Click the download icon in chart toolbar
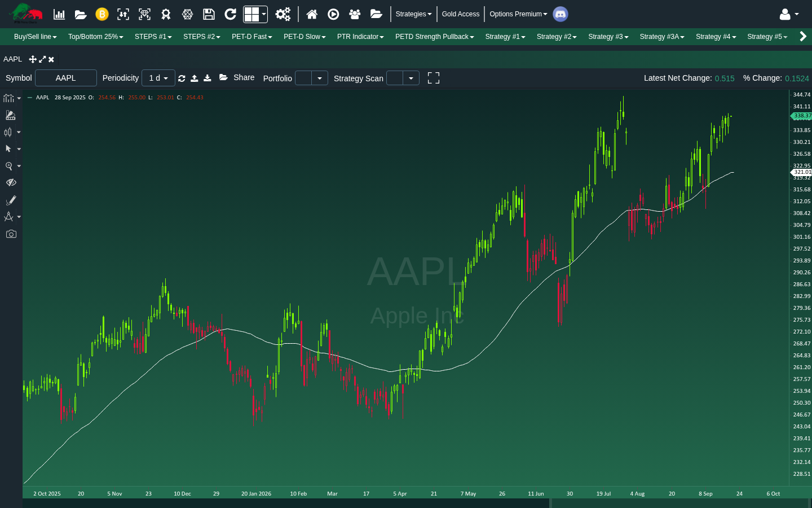812x508 pixels. tap(208, 78)
